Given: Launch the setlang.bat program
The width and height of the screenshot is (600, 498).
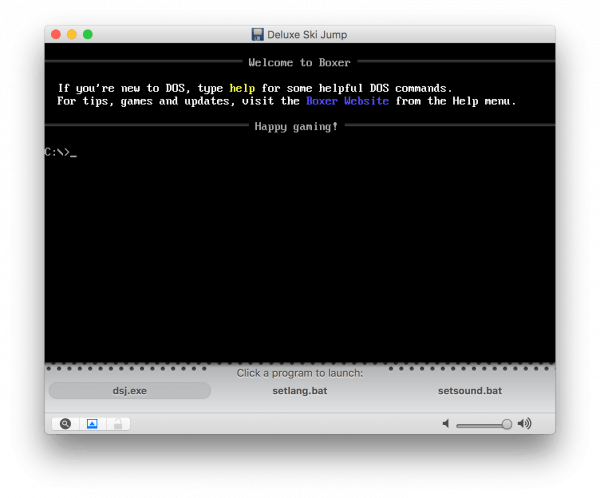Looking at the screenshot, I should (300, 391).
